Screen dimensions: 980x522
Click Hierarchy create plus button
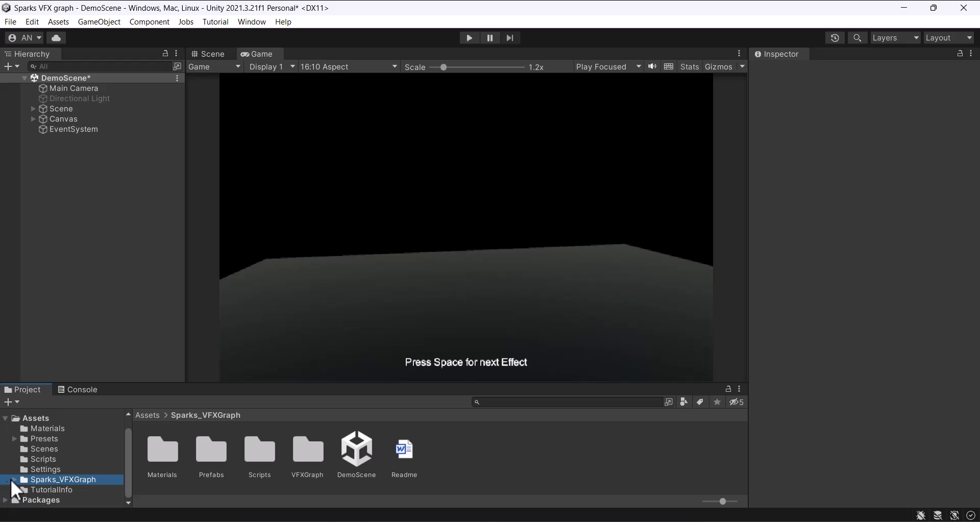click(x=11, y=66)
